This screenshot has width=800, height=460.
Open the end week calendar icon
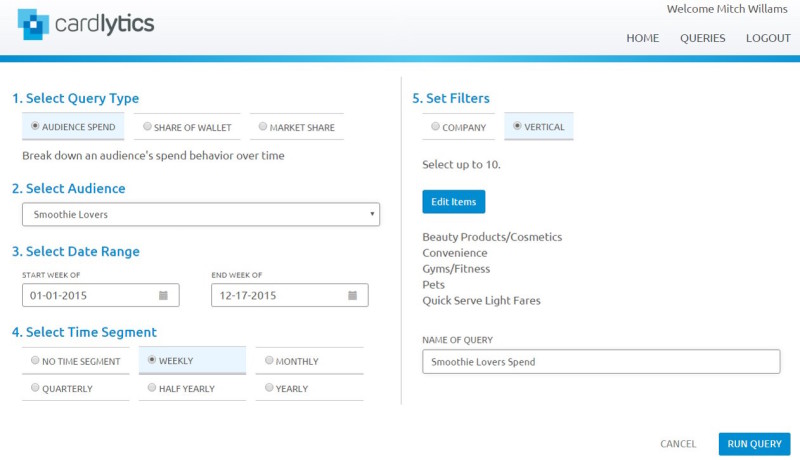(x=353, y=295)
